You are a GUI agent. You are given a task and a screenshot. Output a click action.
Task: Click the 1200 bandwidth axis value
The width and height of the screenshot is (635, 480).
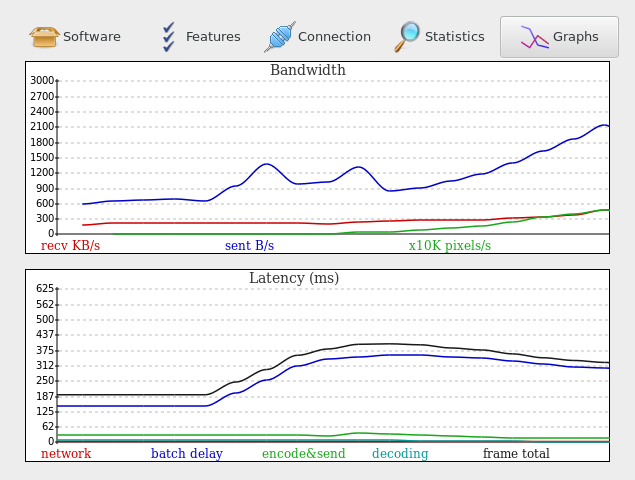coord(42,173)
